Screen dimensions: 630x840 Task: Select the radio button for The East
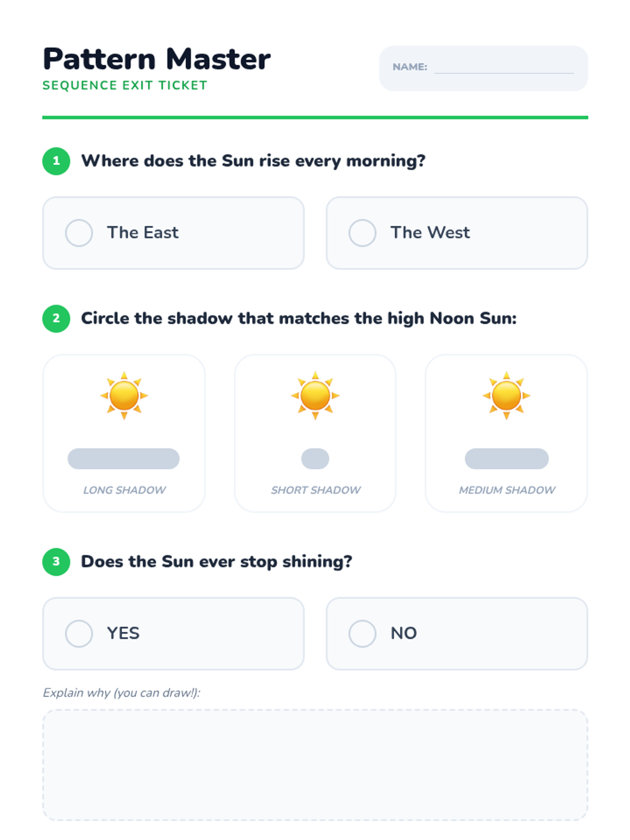(x=79, y=233)
